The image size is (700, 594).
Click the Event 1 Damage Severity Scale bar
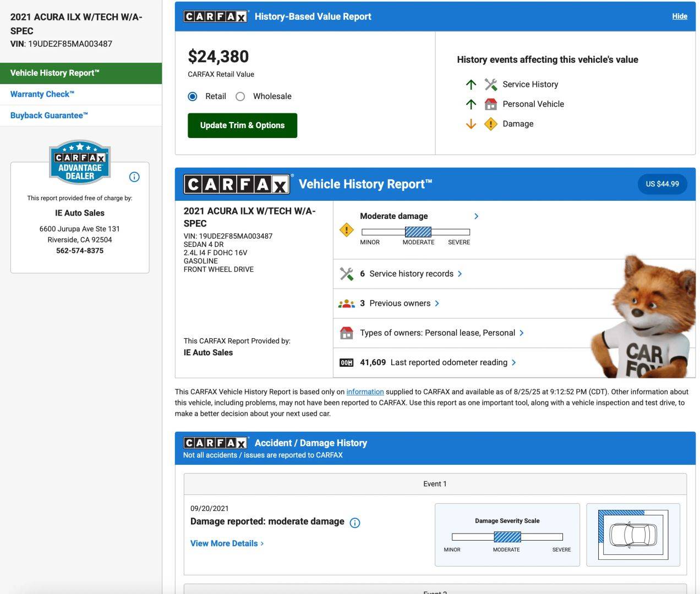507,537
